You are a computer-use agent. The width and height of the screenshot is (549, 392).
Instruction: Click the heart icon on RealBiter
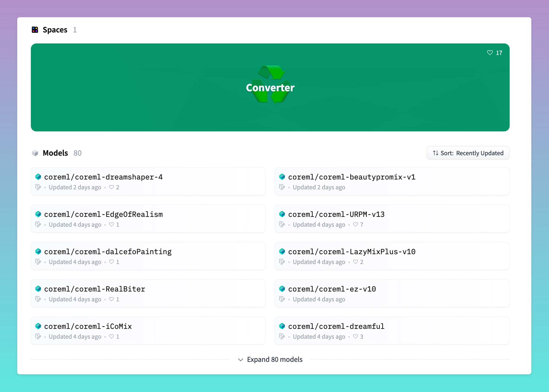pyautogui.click(x=111, y=299)
